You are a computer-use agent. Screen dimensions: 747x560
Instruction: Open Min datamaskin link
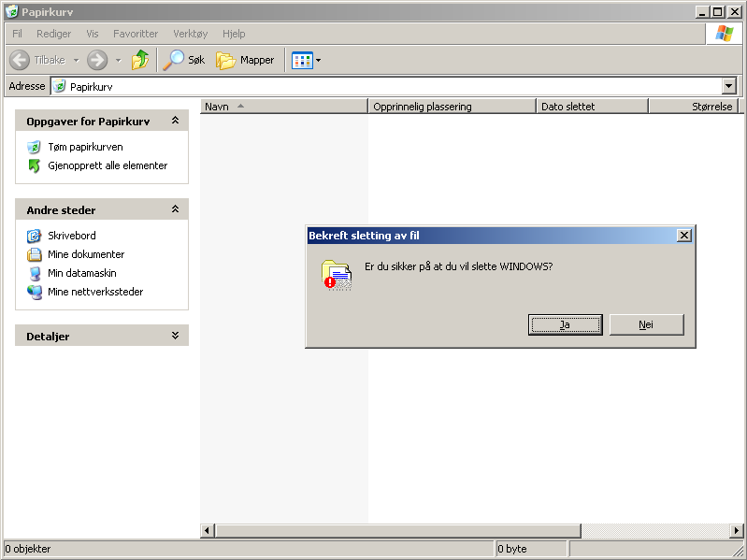(82, 273)
